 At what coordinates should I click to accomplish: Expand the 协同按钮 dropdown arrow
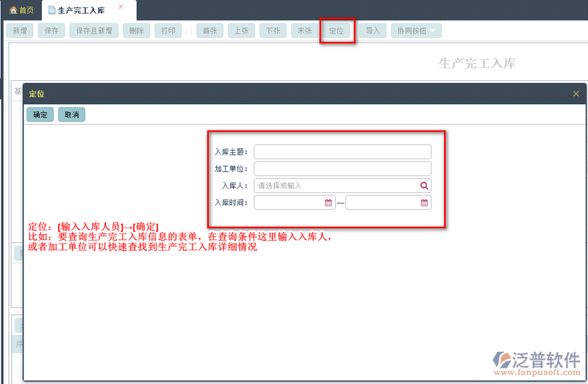click(x=432, y=31)
